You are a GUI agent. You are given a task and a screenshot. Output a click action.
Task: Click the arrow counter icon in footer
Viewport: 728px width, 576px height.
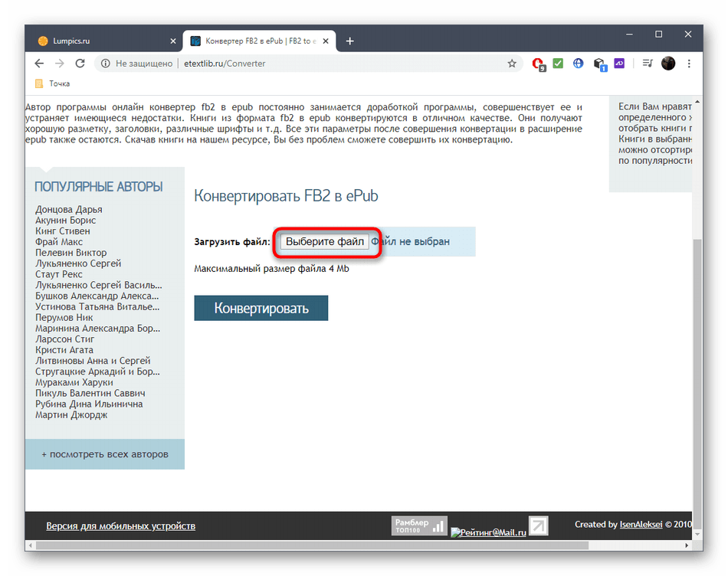539,525
